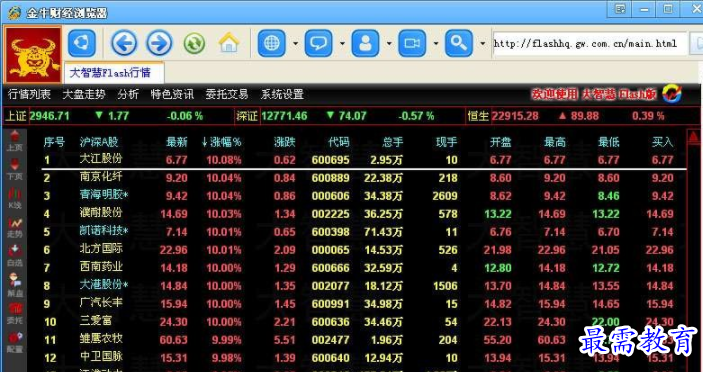
Task: Click the user profile icon
Action: point(365,43)
